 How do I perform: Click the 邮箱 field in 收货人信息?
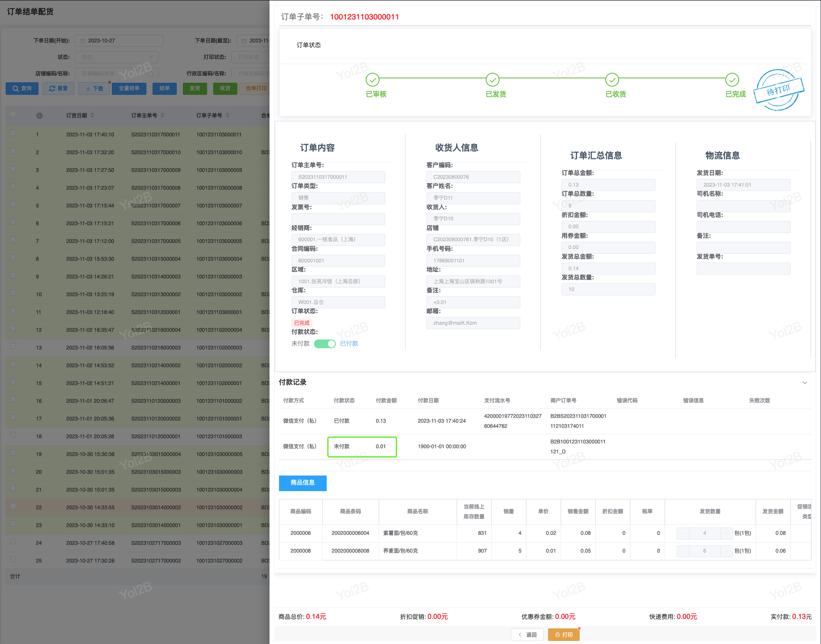pos(473,323)
